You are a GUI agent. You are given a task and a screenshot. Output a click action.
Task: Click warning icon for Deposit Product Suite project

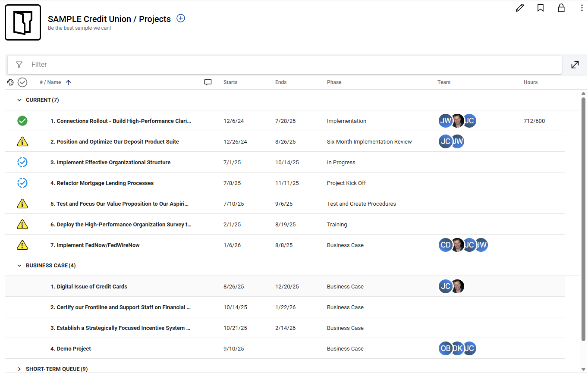click(22, 141)
